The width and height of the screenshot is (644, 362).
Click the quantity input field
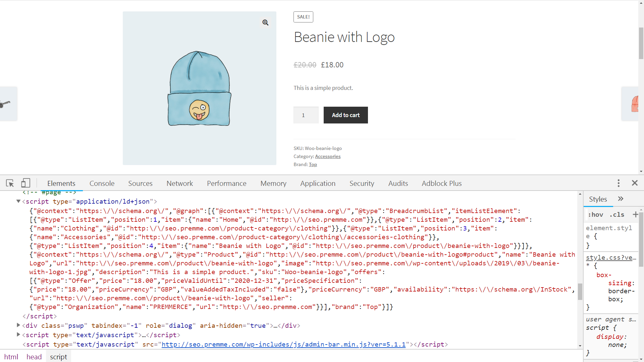point(306,115)
